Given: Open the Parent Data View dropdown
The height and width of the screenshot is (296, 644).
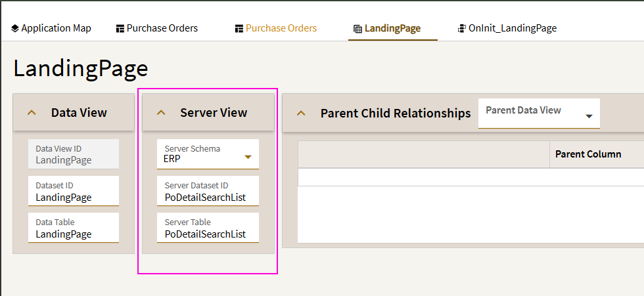Looking at the screenshot, I should (539, 113).
